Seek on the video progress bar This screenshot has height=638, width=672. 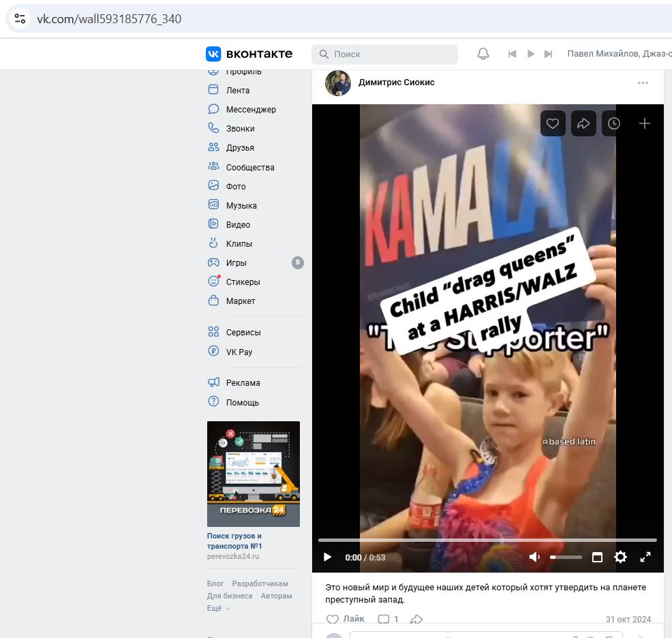488,541
